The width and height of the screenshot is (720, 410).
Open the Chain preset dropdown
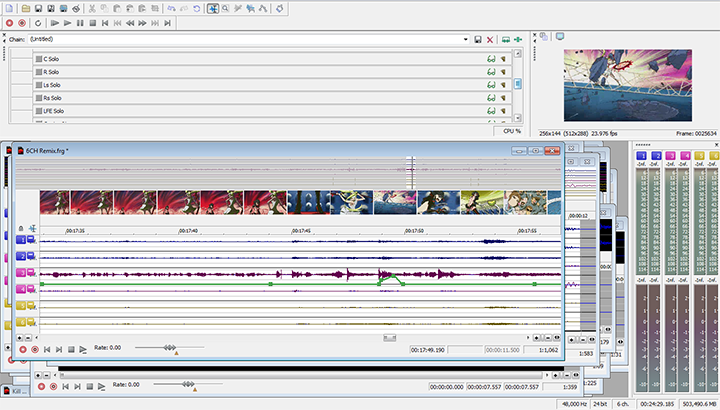(466, 39)
